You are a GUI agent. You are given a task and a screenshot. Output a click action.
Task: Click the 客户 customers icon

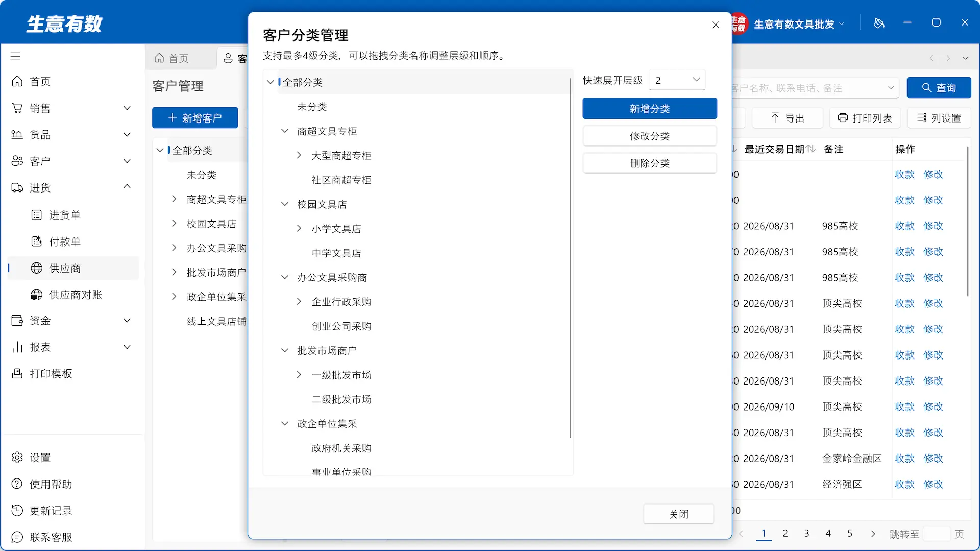(17, 161)
